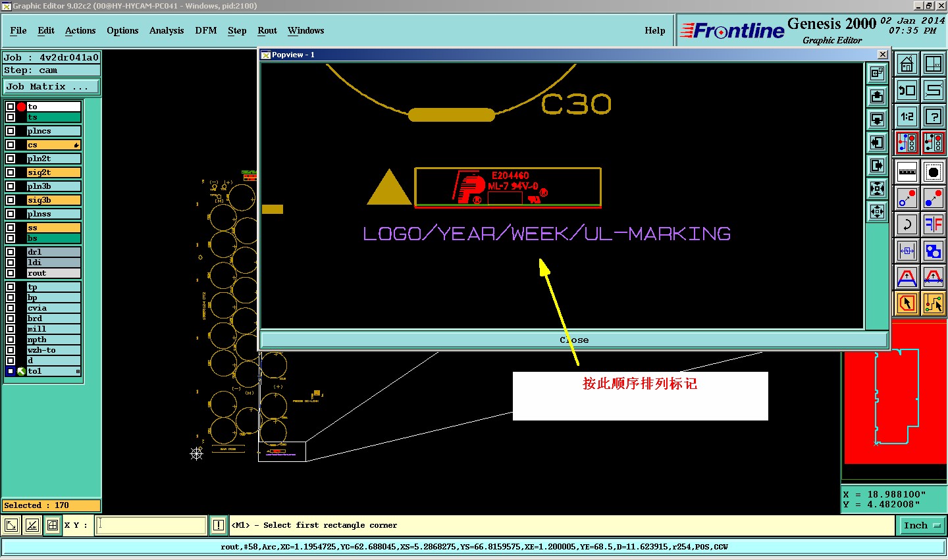Viewport: 948px width, 560px height.
Task: Toggle display checkbox for layer sig2t
Action: 11,172
